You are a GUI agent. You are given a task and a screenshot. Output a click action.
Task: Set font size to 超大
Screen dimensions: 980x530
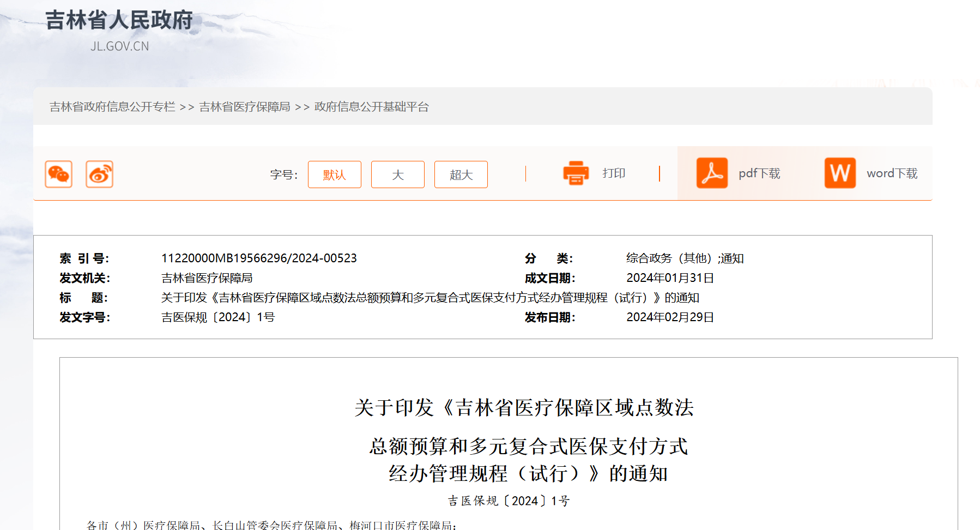click(x=461, y=174)
